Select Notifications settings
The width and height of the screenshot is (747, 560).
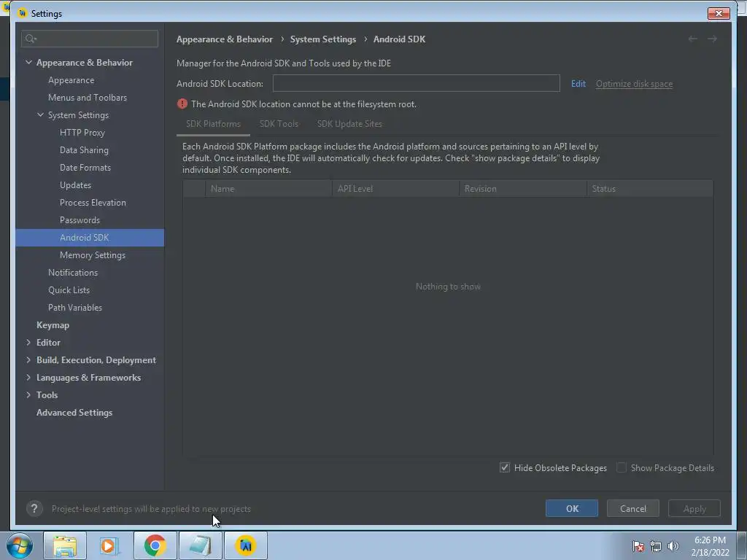73,273
